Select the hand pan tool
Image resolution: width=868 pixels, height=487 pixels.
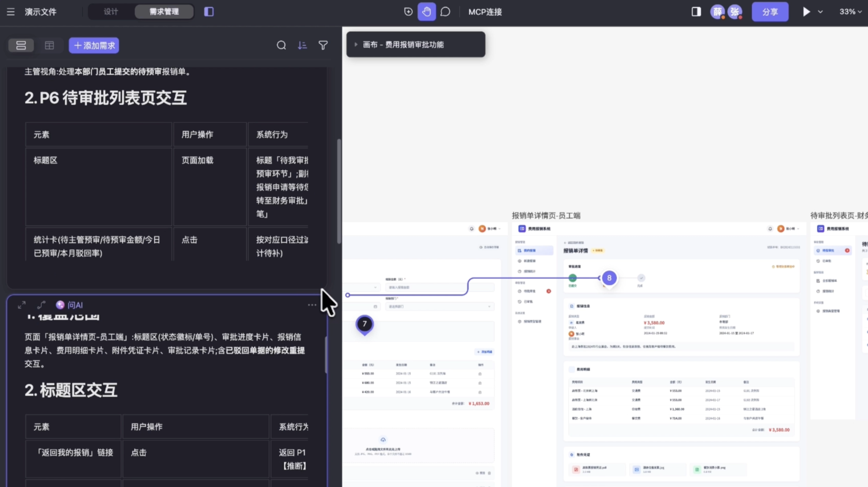click(426, 11)
